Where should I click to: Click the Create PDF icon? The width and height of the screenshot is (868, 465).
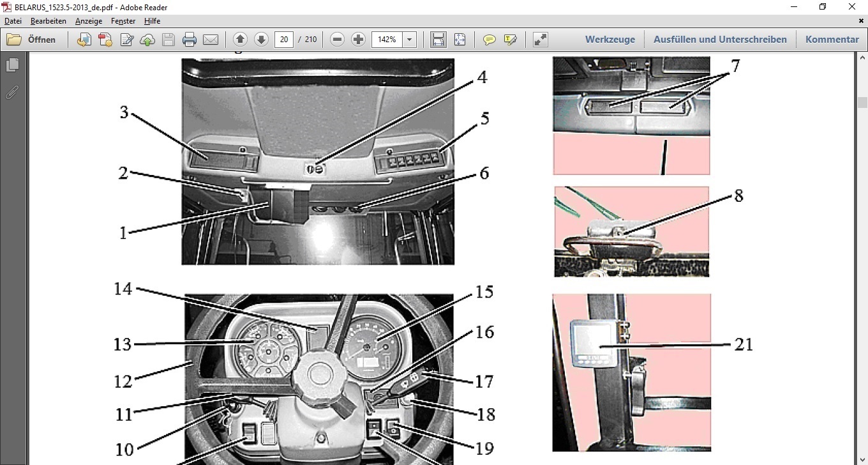point(105,40)
